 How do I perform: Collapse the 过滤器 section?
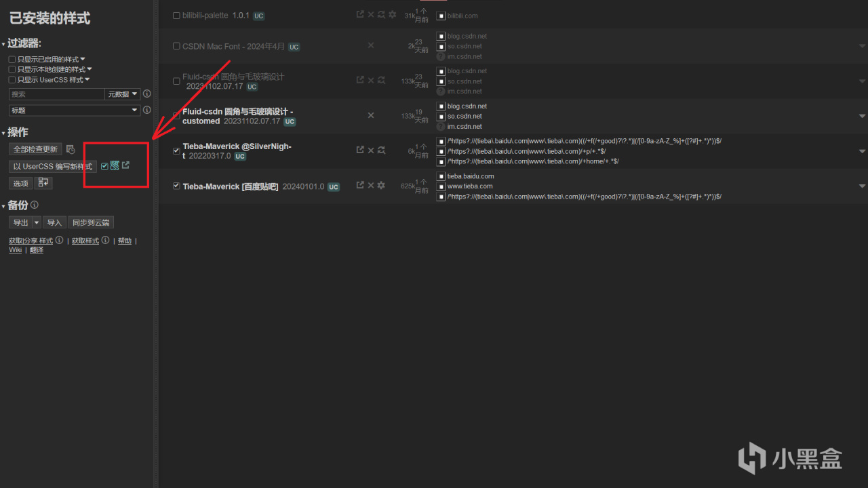point(22,43)
